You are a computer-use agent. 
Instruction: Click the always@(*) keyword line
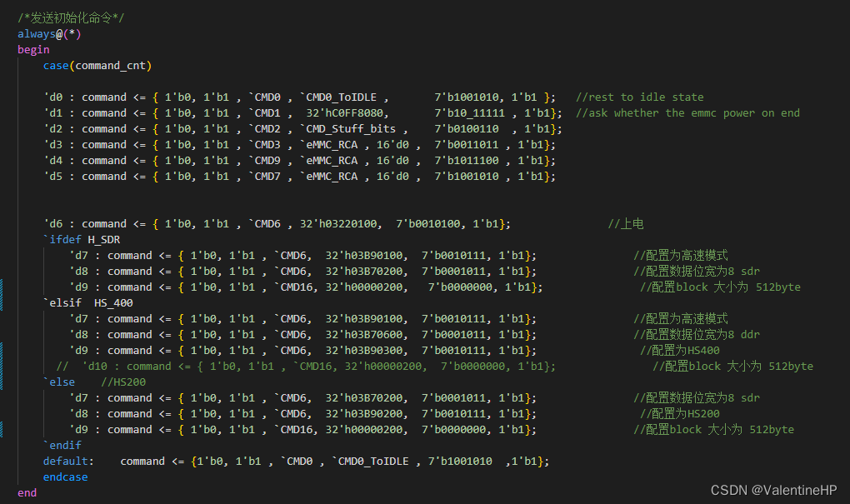click(49, 34)
